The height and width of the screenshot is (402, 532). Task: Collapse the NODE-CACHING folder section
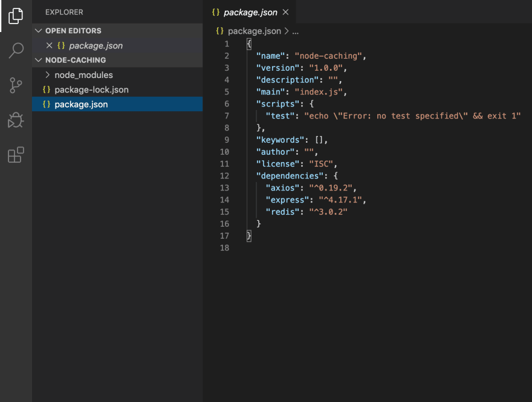[x=39, y=60]
